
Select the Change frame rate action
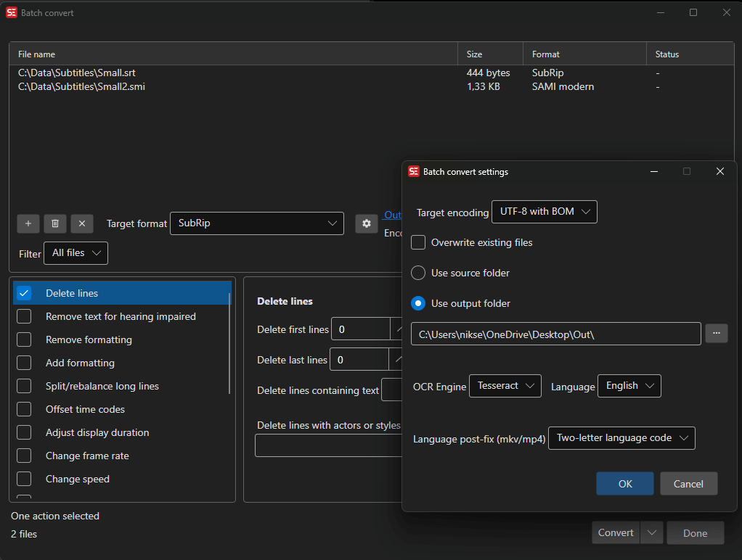click(87, 456)
